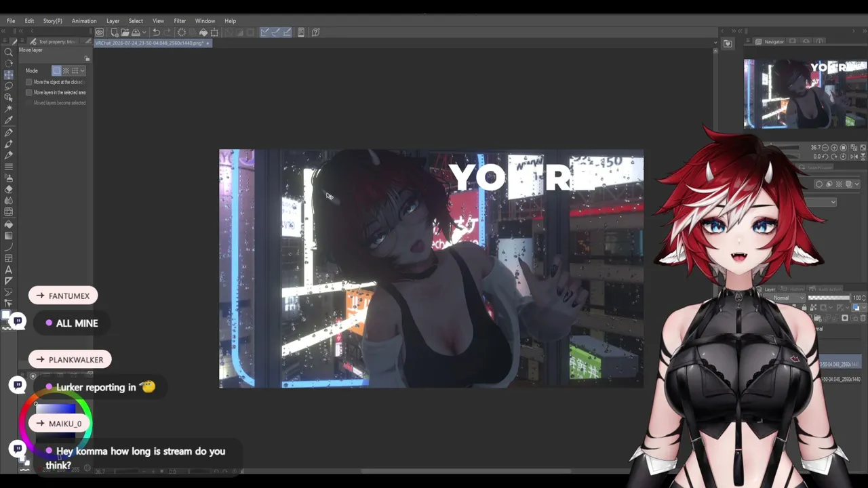Select the Tool property tab
Viewport: 868px width, 488px height.
pyautogui.click(x=53, y=42)
